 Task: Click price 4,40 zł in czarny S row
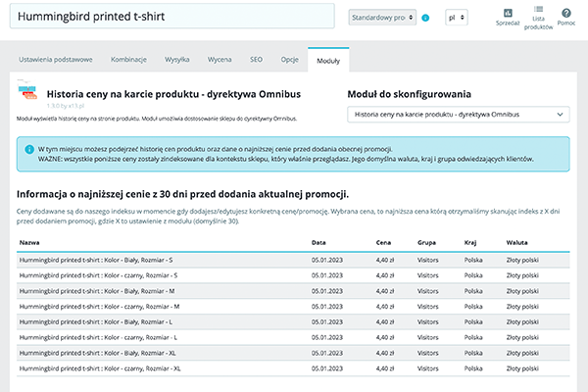click(x=385, y=275)
